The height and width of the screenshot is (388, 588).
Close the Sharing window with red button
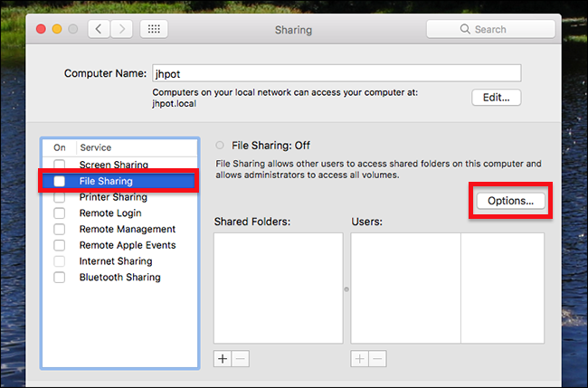point(41,29)
